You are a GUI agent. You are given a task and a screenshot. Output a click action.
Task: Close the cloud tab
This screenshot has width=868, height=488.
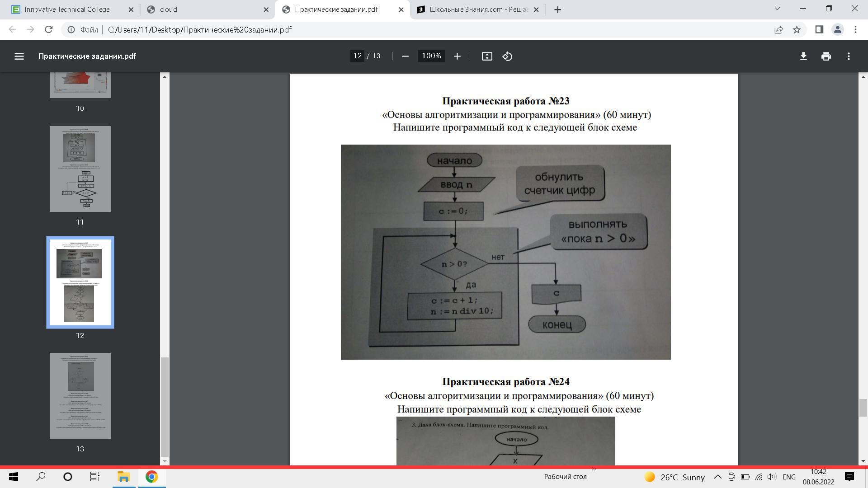[266, 9]
